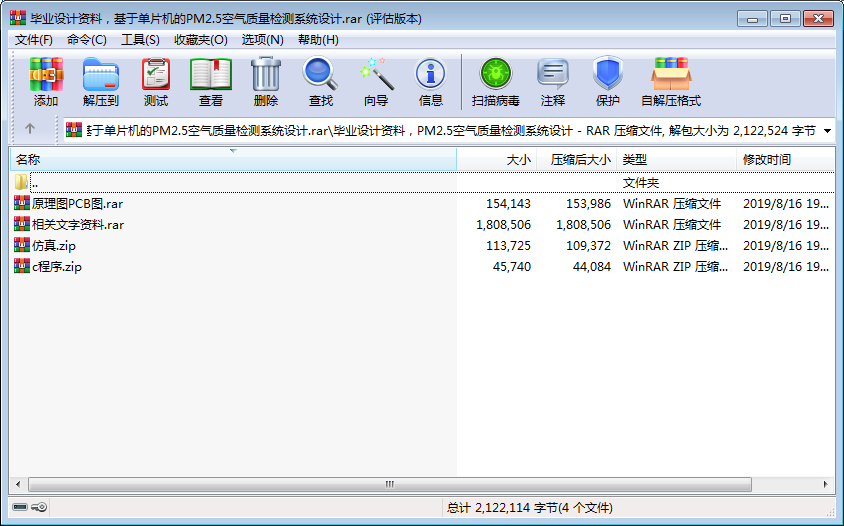The image size is (844, 526).
Task: Click status bar total 2,122,114 字节 text
Action: point(529,507)
